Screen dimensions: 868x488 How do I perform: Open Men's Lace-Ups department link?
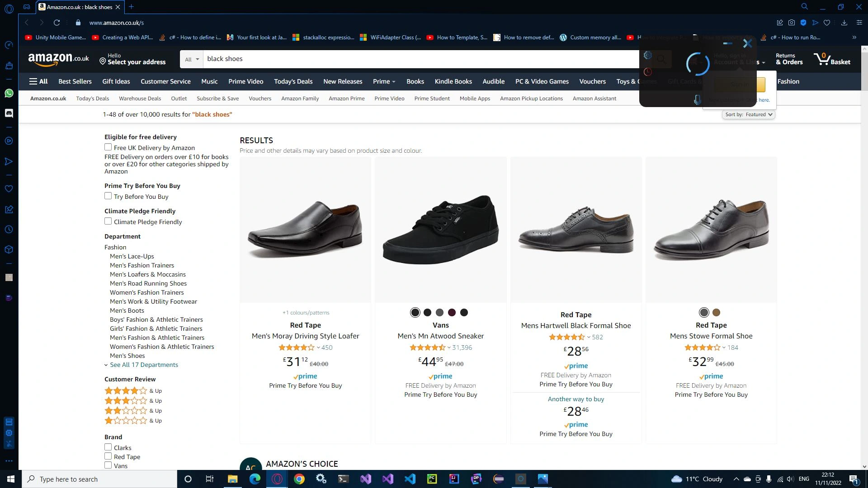132,257
